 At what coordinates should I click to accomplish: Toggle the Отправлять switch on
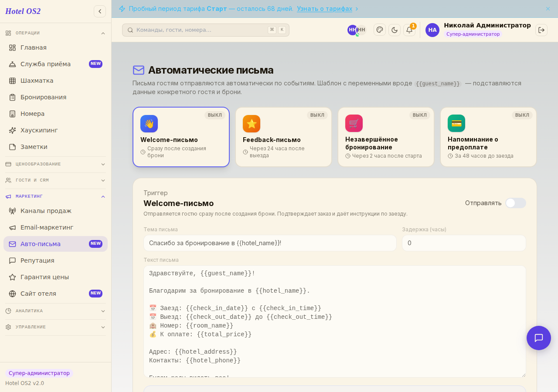pos(516,203)
